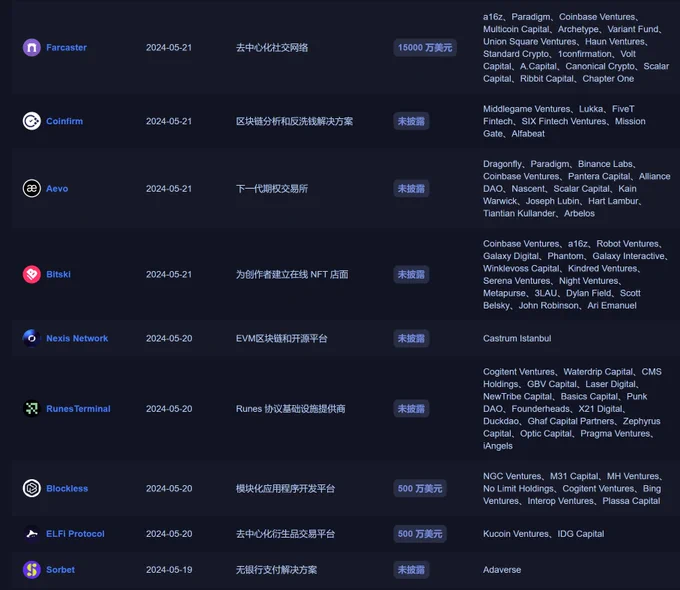Open the RunesTerminal project link
The width and height of the screenshot is (680, 590).
click(x=78, y=409)
